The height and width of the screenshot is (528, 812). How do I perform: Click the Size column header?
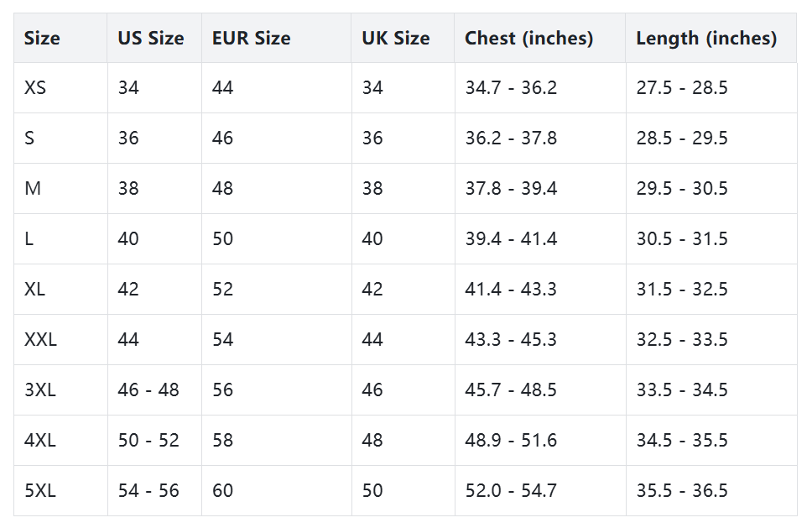(42, 38)
